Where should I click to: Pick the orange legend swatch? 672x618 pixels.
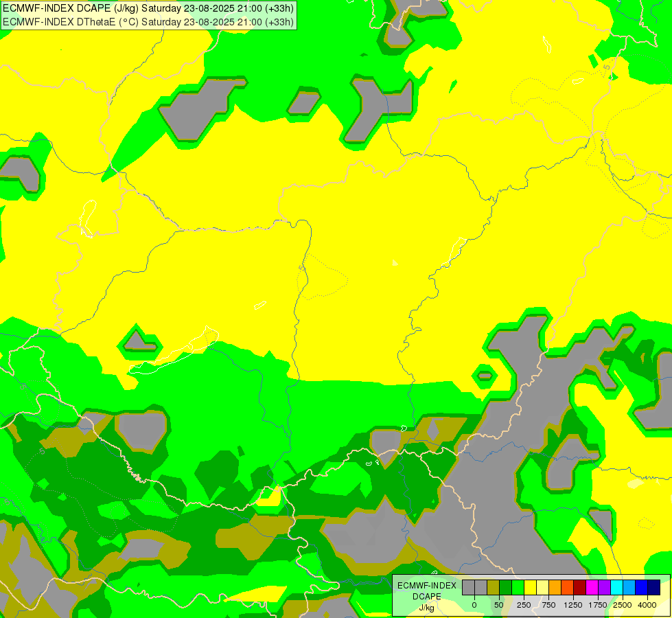[x=555, y=587]
